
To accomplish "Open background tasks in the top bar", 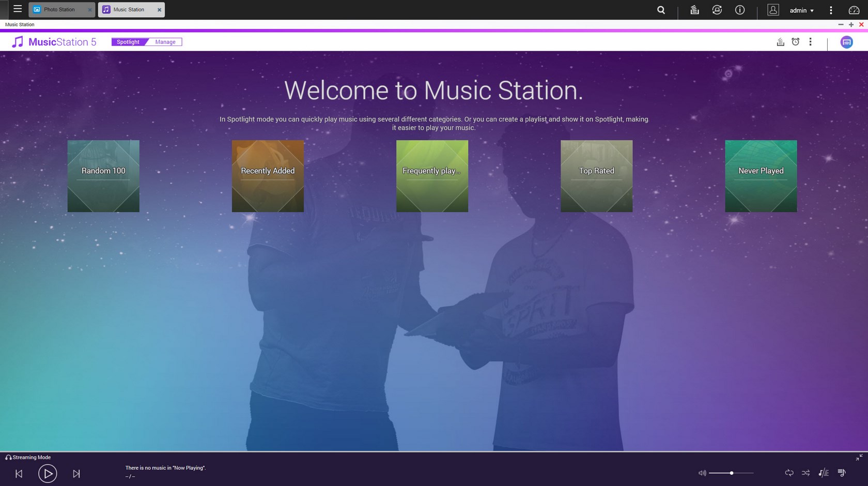I will pos(695,10).
